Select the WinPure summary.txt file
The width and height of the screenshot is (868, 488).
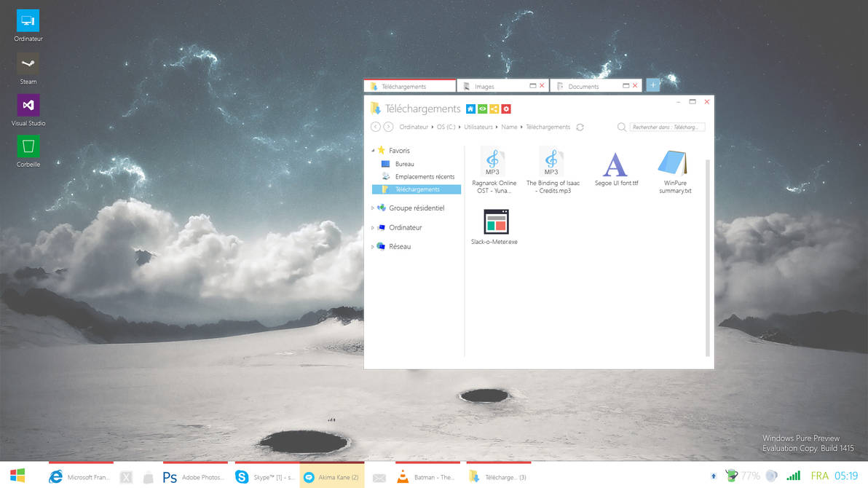tap(675, 170)
